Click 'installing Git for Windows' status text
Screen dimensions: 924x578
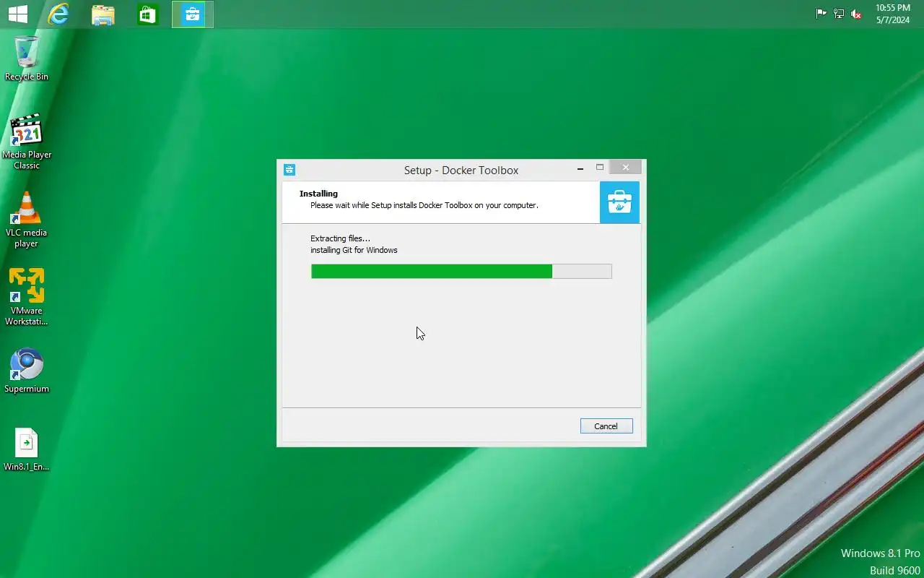pyautogui.click(x=354, y=250)
